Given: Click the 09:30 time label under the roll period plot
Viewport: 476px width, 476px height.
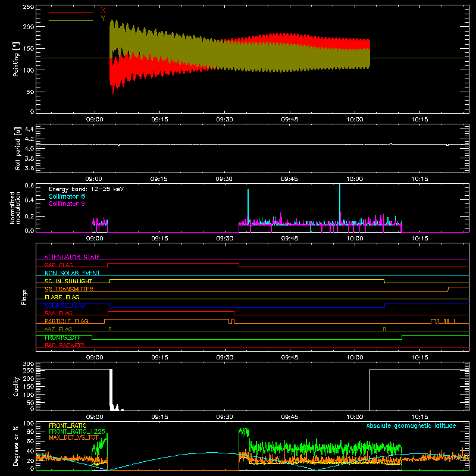Looking at the screenshot, I should (x=224, y=179).
